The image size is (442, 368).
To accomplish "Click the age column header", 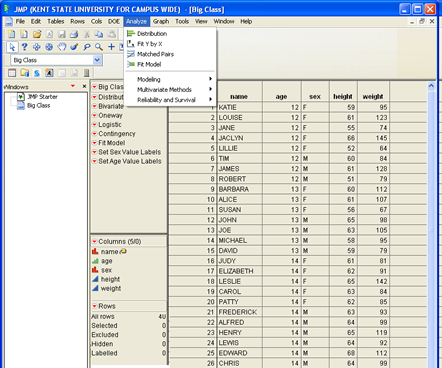I will point(281,97).
